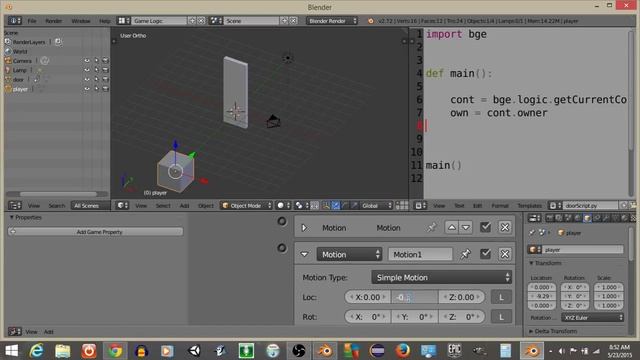Toggle local L button for Rot
The image size is (640, 360).
click(501, 317)
